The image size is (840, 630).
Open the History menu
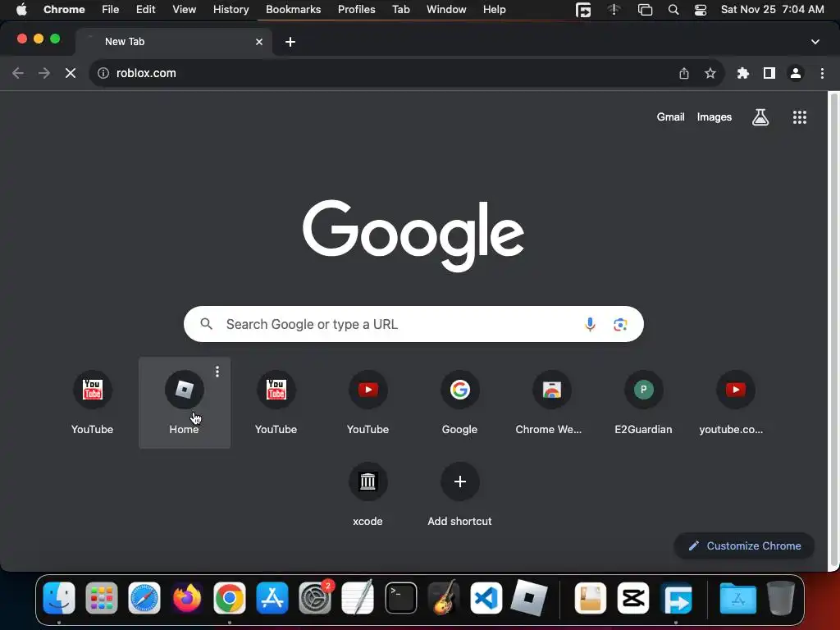[231, 9]
